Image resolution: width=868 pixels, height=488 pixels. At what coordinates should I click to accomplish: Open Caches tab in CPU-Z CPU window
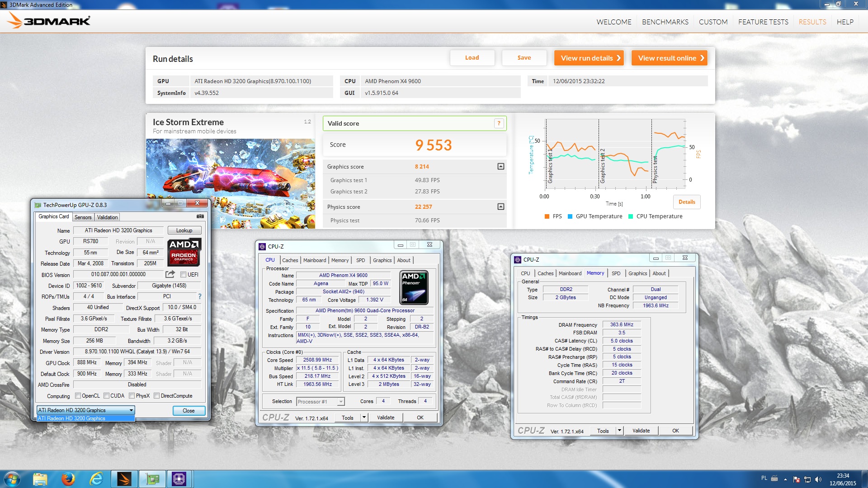(x=290, y=260)
